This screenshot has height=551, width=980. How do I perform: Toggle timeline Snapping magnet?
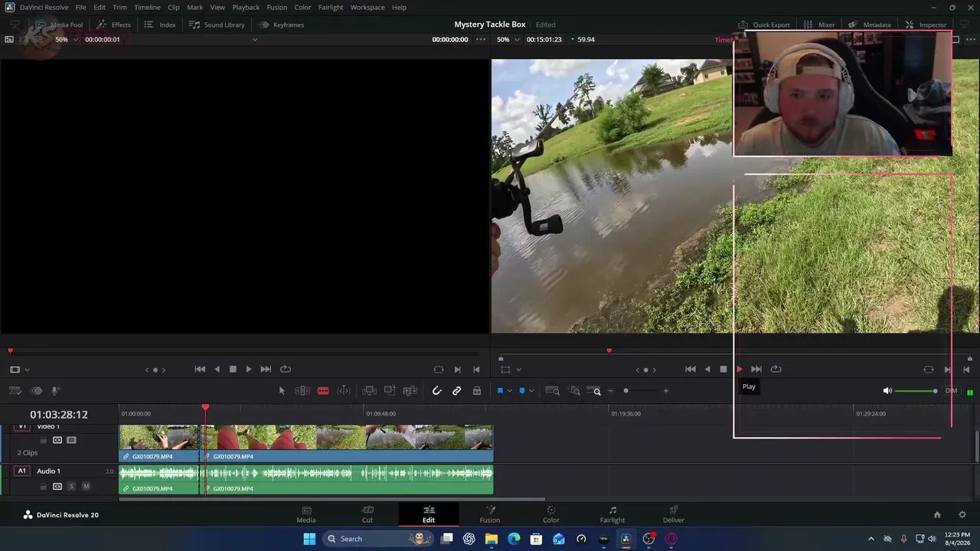point(436,391)
